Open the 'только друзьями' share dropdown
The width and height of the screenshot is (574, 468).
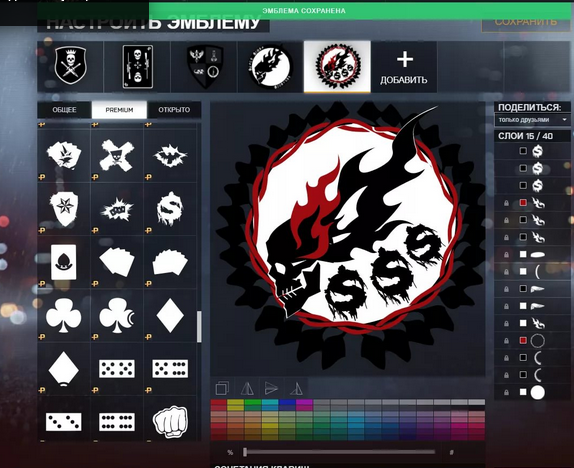pos(532,120)
